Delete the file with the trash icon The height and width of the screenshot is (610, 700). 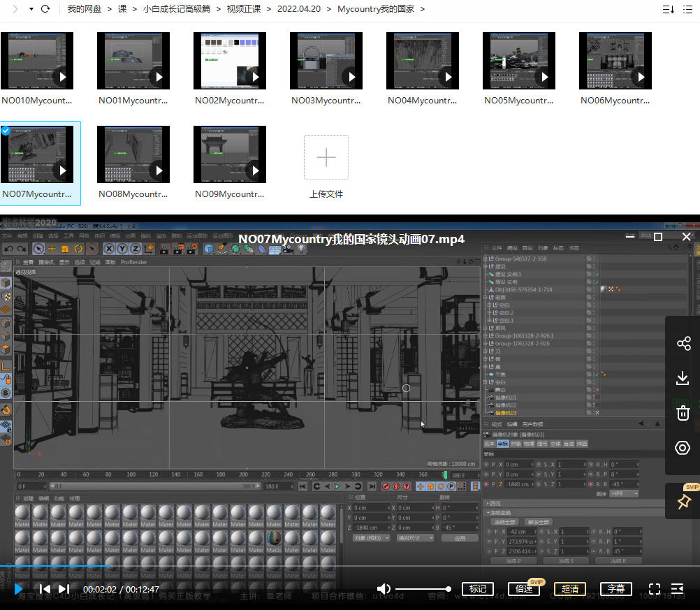683,413
